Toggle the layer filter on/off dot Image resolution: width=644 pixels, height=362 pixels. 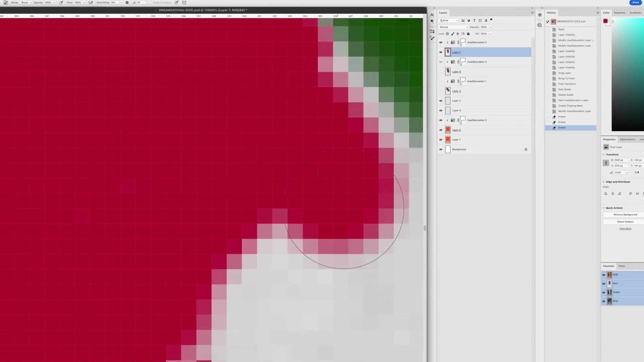click(x=491, y=20)
